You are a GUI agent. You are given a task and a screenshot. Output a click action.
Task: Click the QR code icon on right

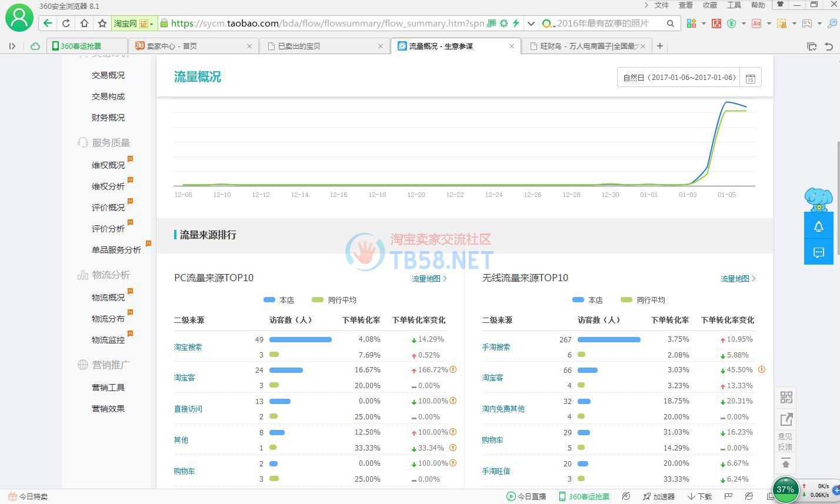pos(786,397)
